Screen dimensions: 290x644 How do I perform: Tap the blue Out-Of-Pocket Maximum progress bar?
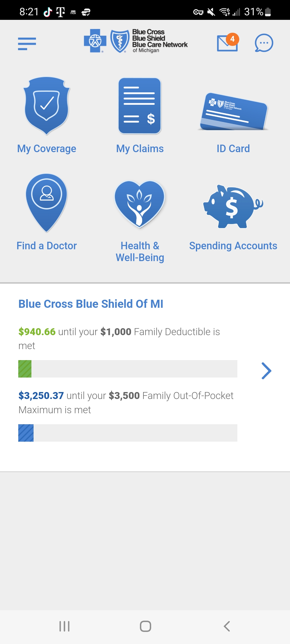(x=128, y=433)
